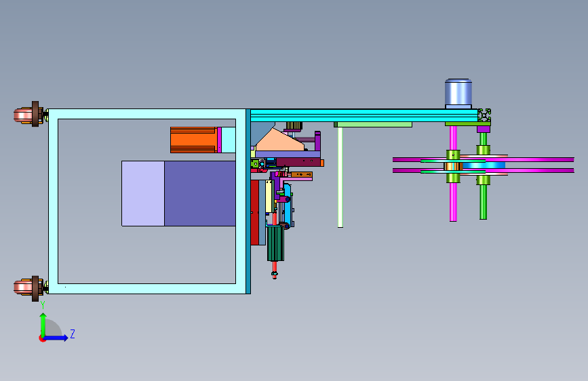Select the thin white vertical rod
This screenshot has height=381, width=588.
coord(340,177)
